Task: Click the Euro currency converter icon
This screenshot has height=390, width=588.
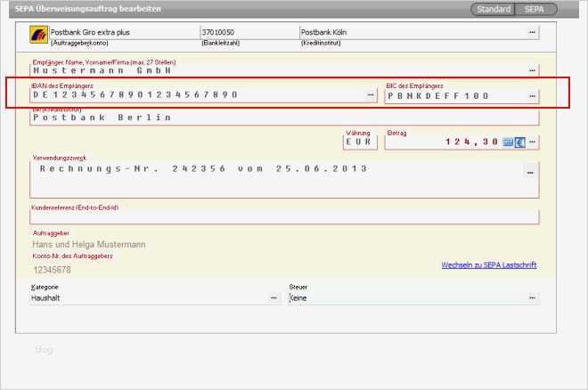Action: [519, 142]
